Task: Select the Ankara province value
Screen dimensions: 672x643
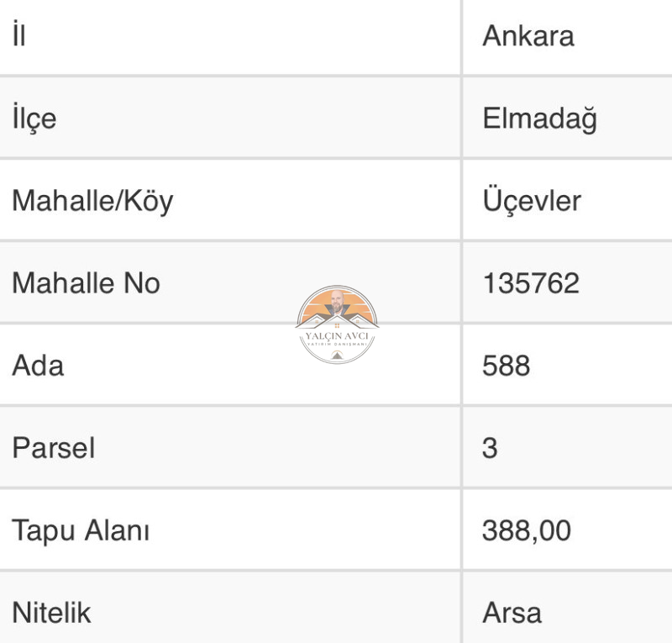Action: [528, 36]
